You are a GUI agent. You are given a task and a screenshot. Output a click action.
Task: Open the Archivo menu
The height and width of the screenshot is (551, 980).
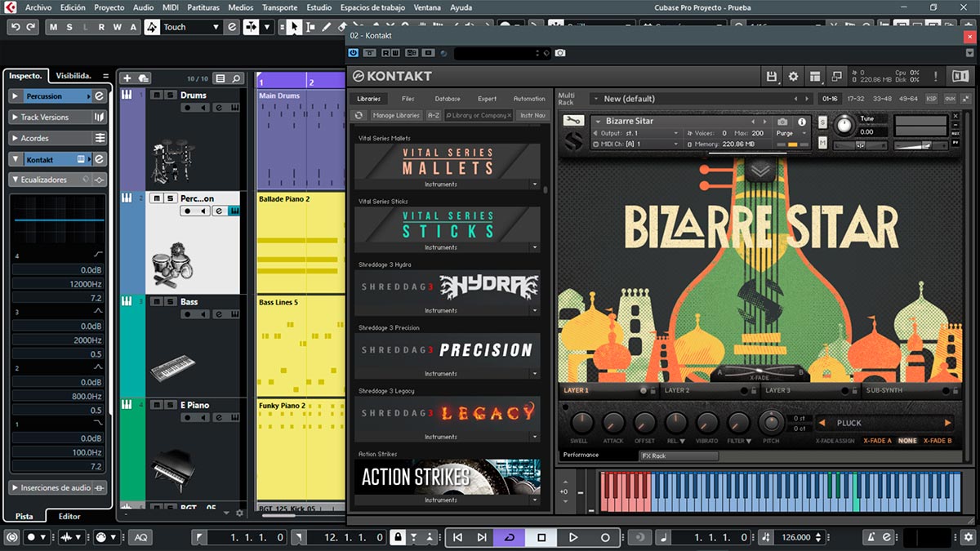pyautogui.click(x=37, y=7)
